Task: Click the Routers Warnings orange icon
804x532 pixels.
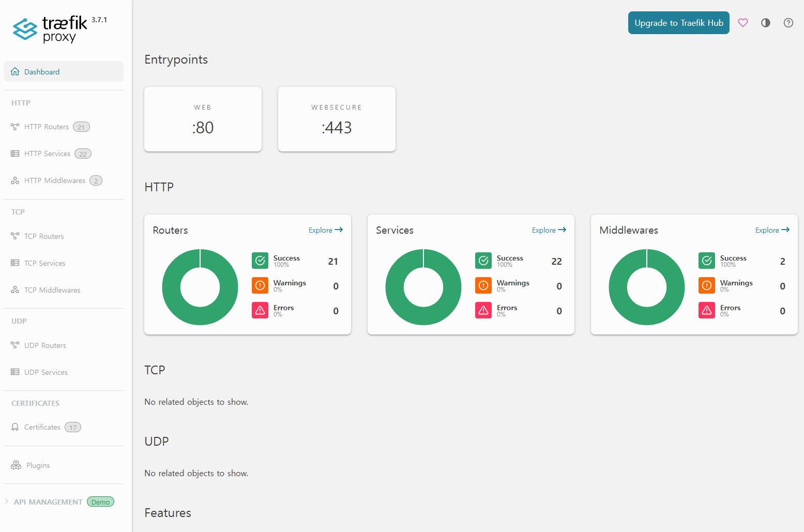Action: [x=260, y=285]
